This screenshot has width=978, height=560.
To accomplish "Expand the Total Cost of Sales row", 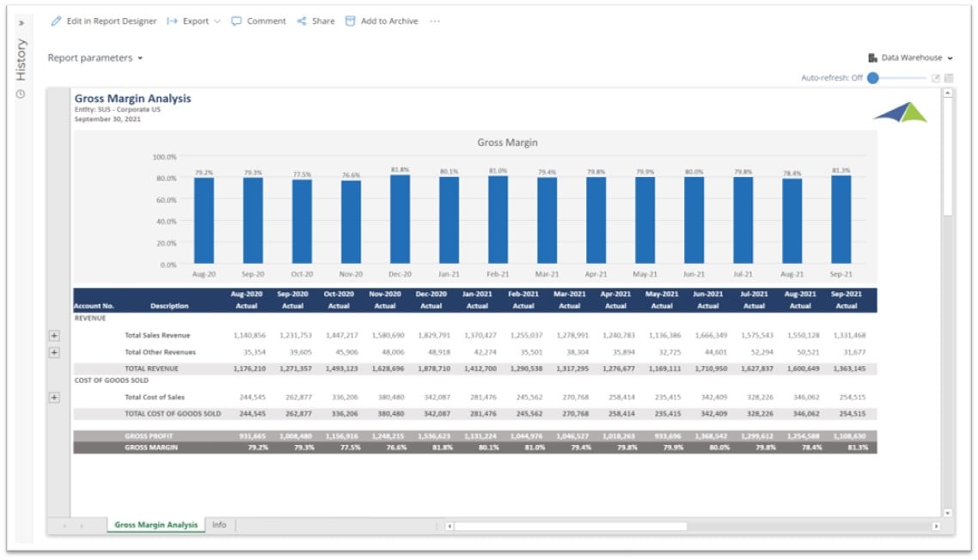I will pyautogui.click(x=54, y=398).
